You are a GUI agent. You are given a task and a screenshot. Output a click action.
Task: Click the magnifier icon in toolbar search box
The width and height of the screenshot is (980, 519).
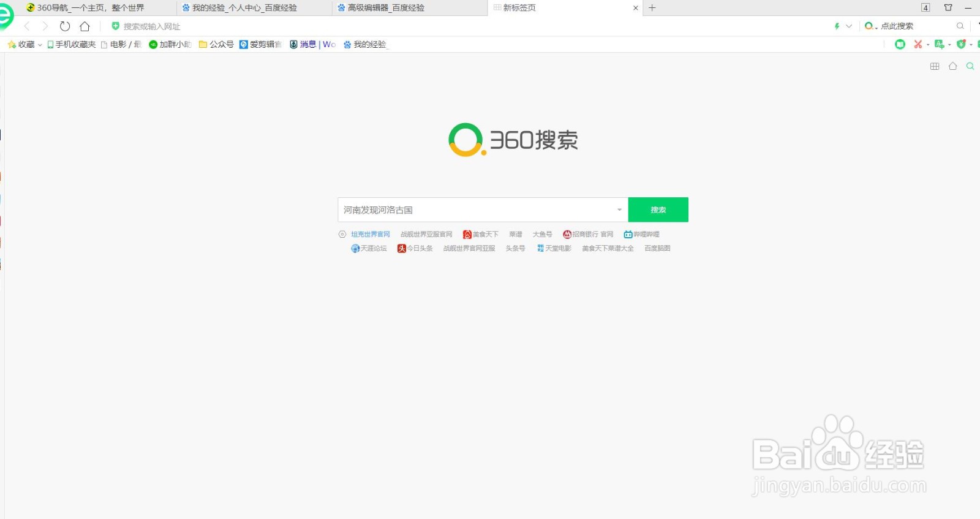click(x=960, y=26)
